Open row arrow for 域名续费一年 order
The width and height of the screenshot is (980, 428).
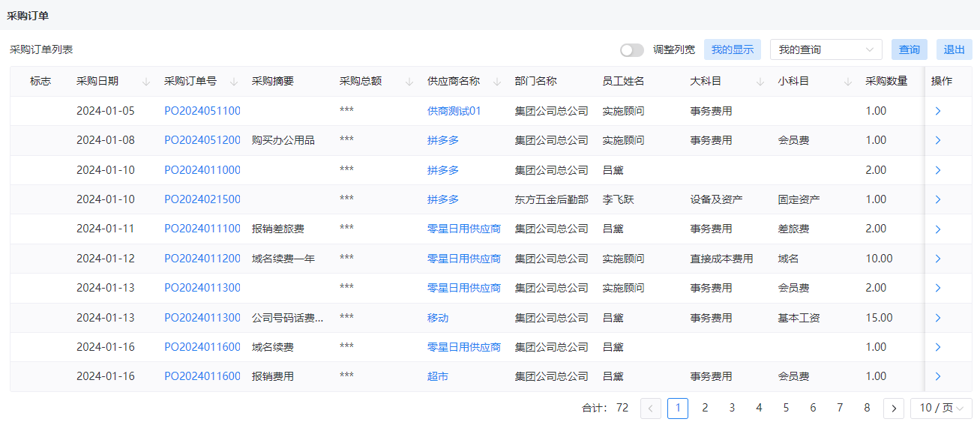point(938,259)
